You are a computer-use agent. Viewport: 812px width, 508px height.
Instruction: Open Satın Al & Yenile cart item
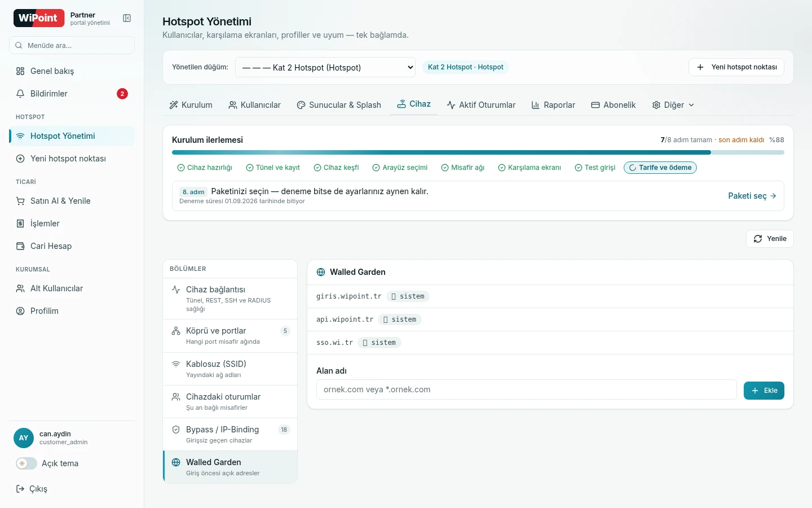72,201
